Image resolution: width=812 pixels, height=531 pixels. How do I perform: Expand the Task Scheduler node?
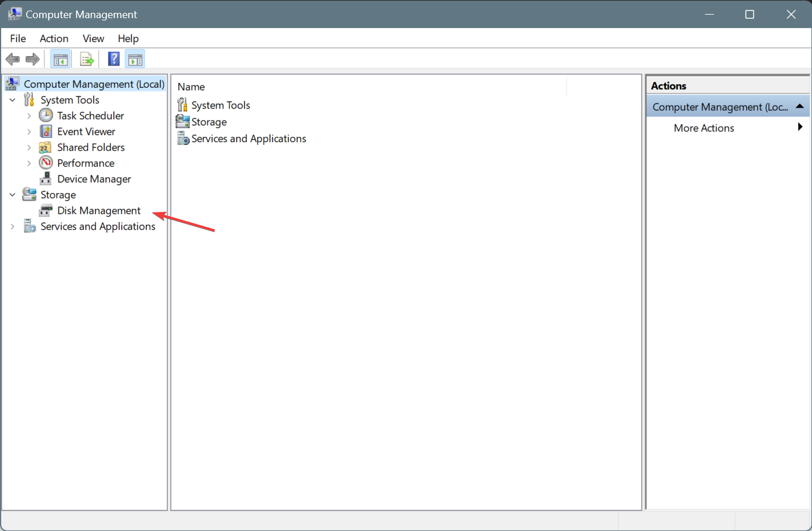click(29, 116)
